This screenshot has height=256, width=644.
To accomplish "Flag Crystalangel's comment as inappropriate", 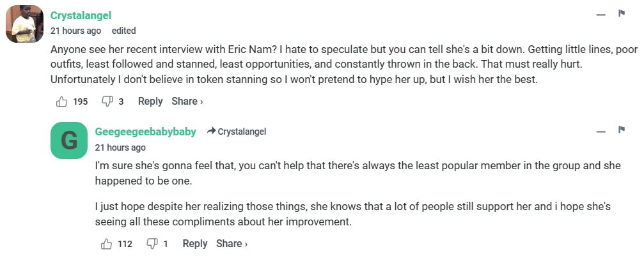I will 621,14.
